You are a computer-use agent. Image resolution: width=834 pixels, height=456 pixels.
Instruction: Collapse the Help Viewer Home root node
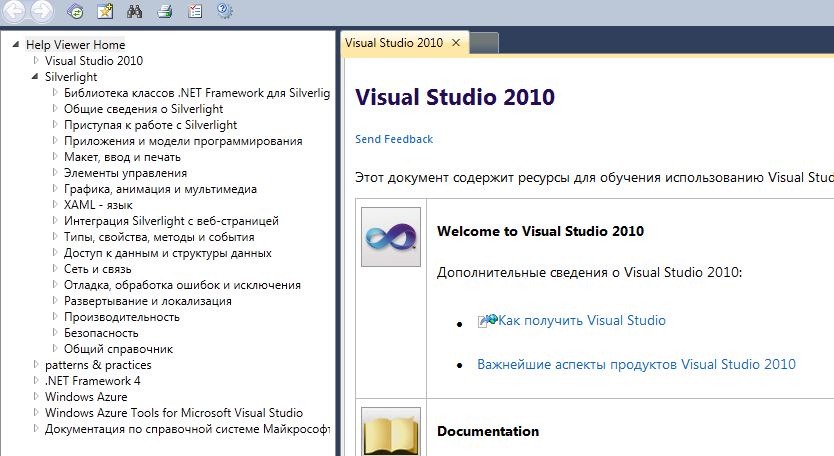pyautogui.click(x=16, y=44)
